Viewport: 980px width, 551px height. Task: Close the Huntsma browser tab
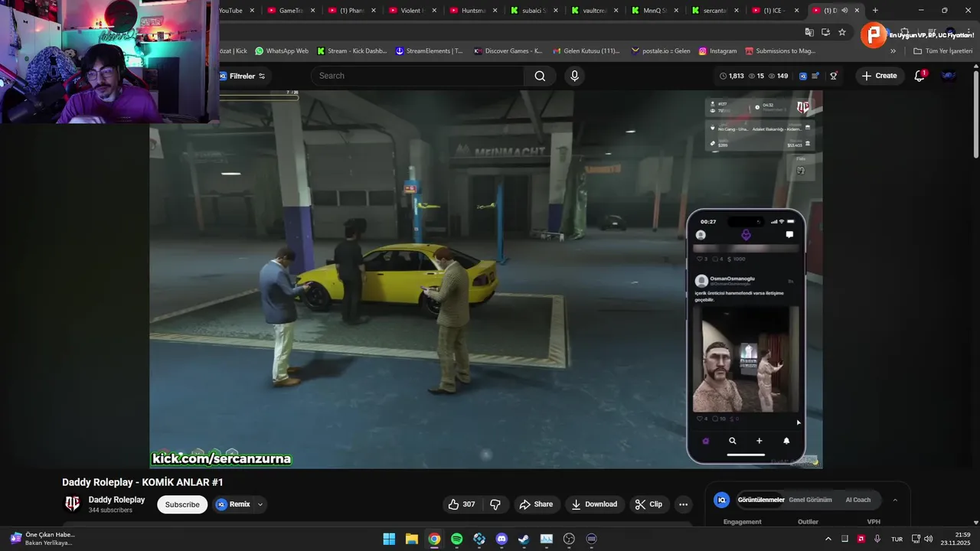pos(495,11)
